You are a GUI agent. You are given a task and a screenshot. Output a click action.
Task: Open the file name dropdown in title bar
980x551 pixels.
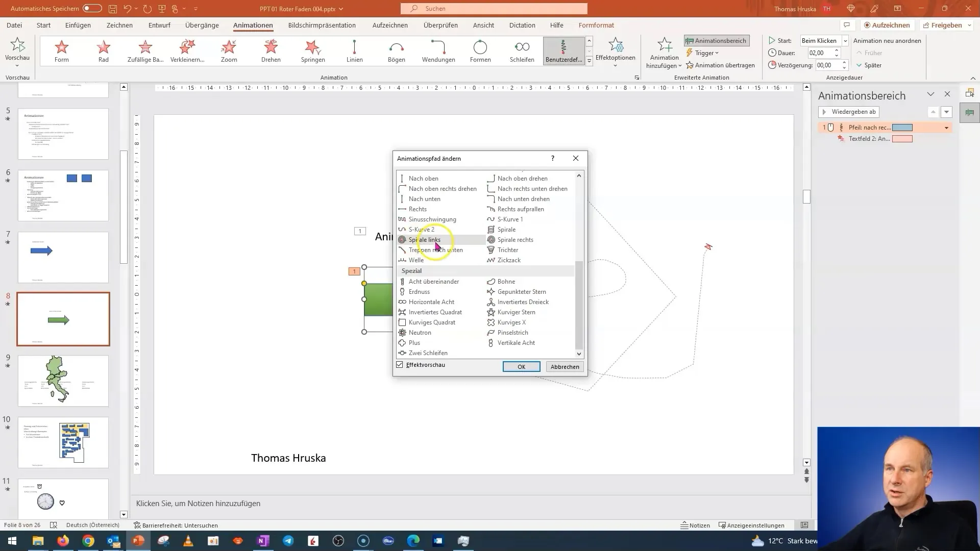point(341,9)
